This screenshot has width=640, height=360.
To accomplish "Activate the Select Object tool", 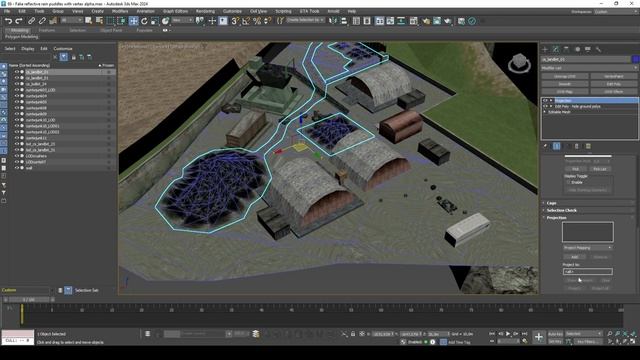I will (x=89, y=21).
